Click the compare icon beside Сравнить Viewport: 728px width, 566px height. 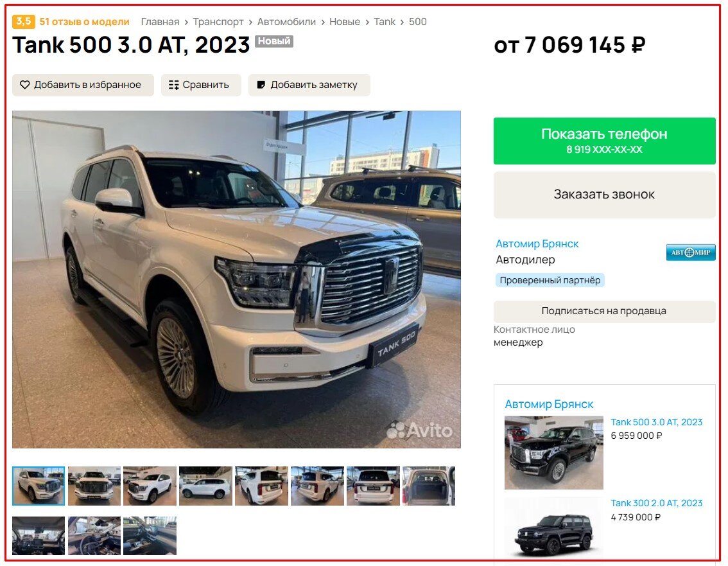click(x=173, y=85)
